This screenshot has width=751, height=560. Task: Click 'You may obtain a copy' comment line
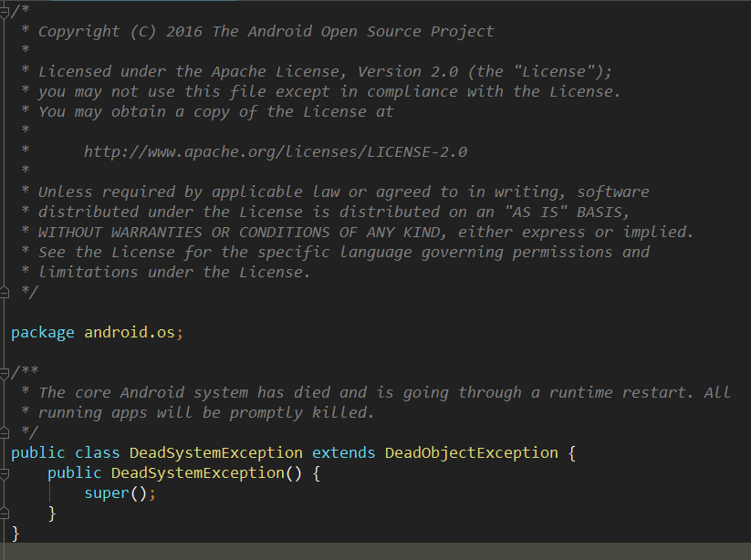click(215, 112)
